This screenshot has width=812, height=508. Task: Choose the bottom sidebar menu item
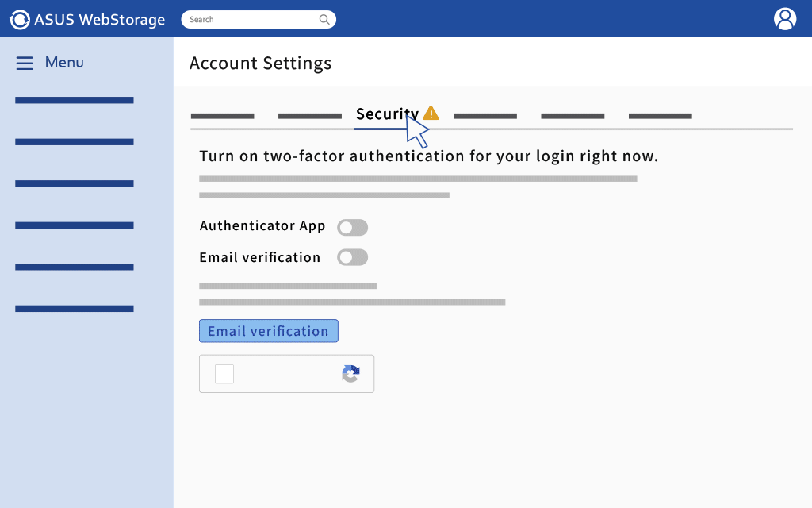click(x=75, y=309)
